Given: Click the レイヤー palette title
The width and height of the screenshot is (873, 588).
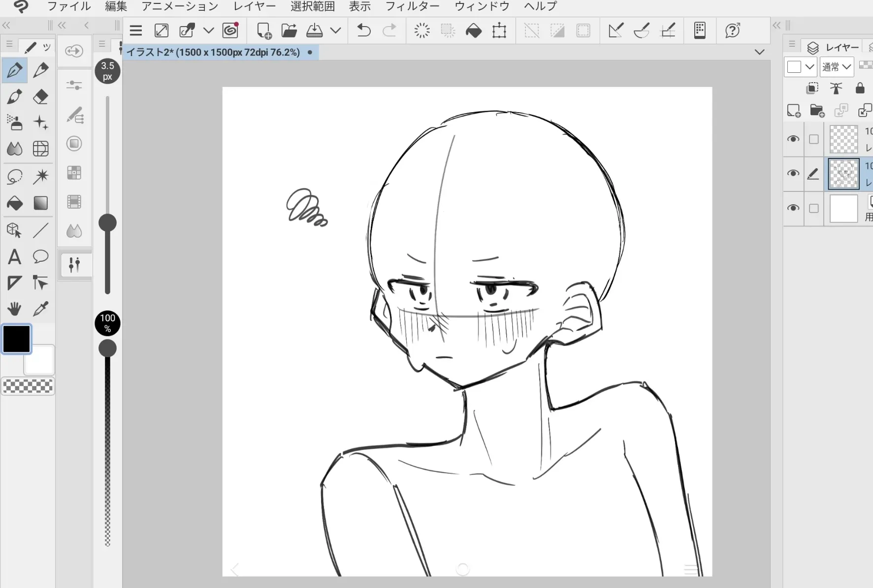Looking at the screenshot, I should [842, 47].
